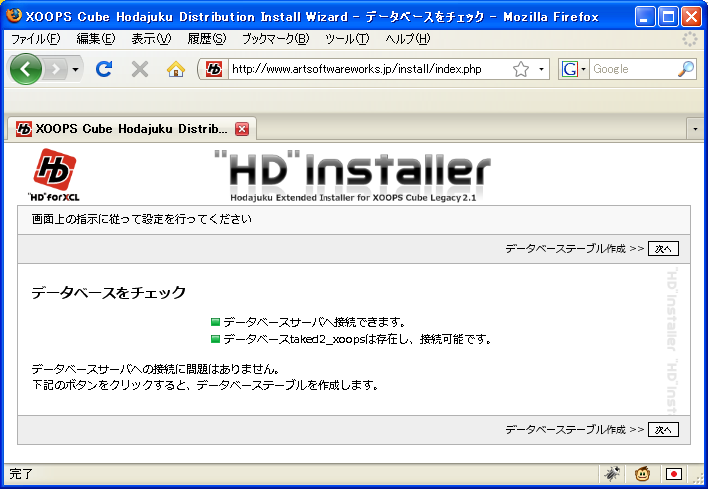Minimize the Firefox window
The image size is (708, 489).
click(x=644, y=17)
